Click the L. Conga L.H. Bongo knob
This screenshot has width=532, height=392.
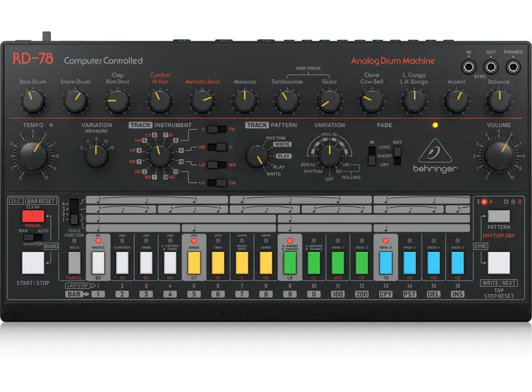click(x=414, y=101)
